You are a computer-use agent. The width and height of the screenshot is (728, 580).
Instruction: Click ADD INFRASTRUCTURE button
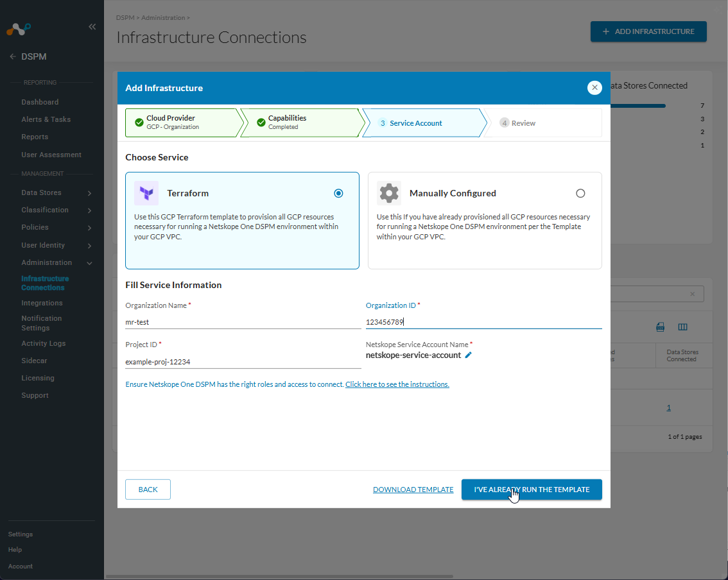pyautogui.click(x=648, y=31)
